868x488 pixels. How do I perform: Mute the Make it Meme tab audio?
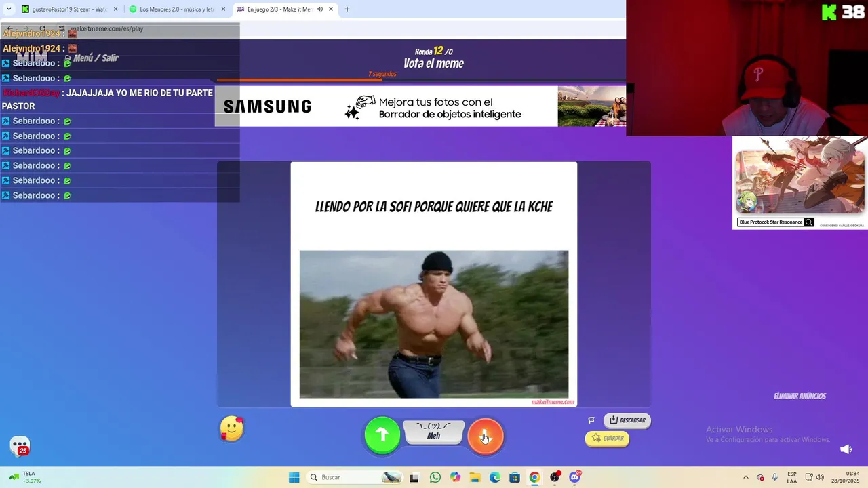pos(320,9)
